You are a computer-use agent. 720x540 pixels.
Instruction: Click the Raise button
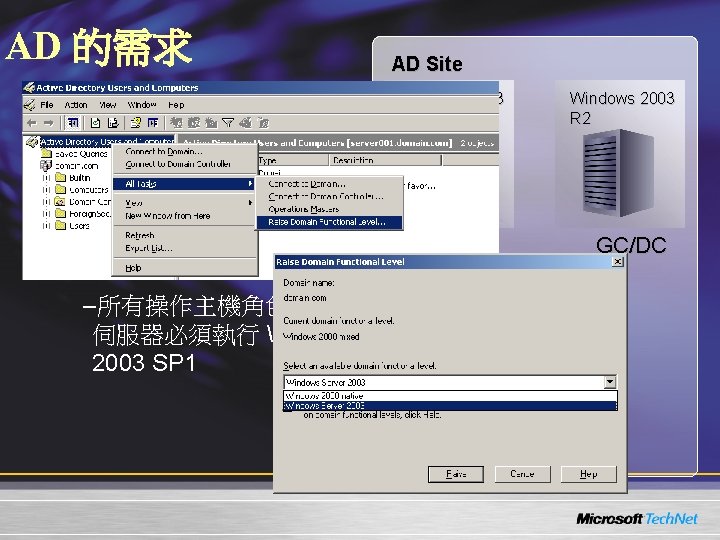coord(456,474)
